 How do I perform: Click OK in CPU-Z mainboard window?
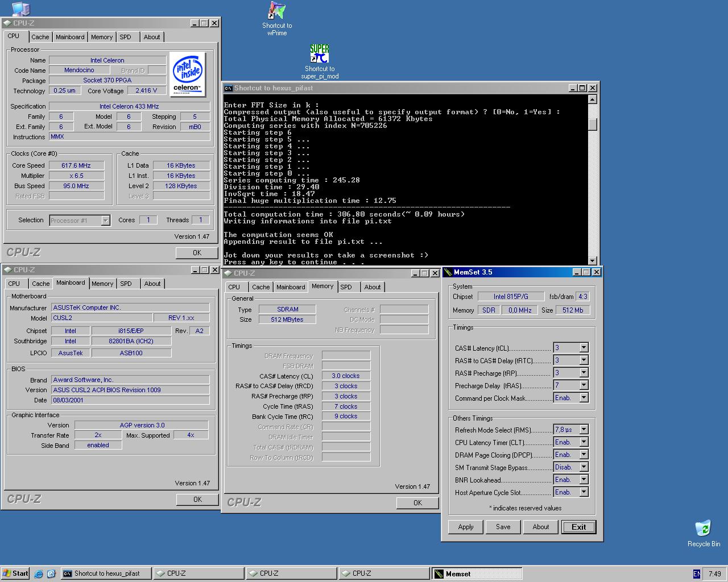[x=197, y=500]
